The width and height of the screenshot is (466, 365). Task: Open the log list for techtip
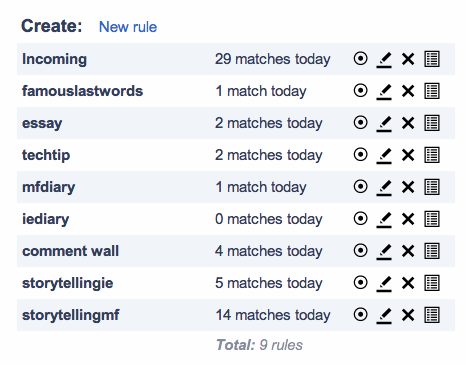[x=432, y=155]
